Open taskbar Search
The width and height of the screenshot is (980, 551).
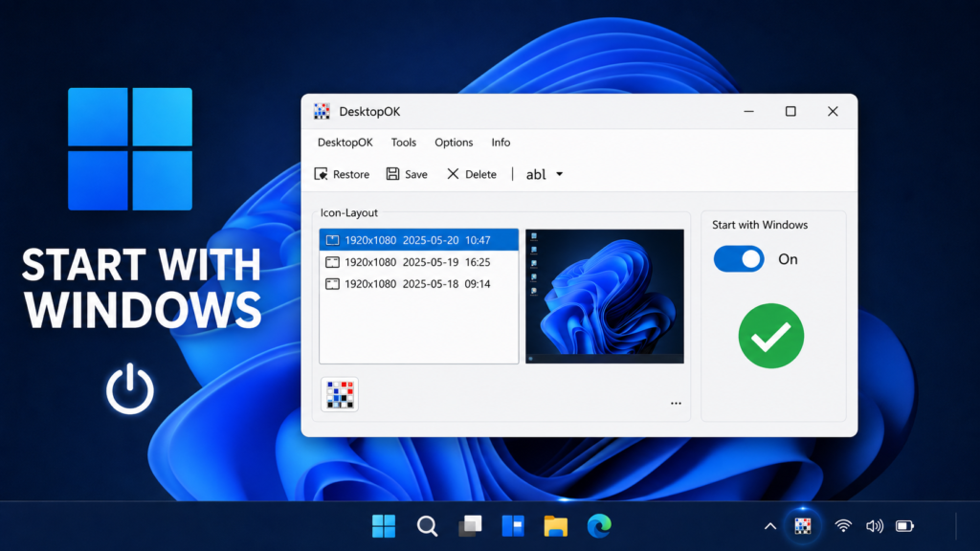tap(428, 526)
